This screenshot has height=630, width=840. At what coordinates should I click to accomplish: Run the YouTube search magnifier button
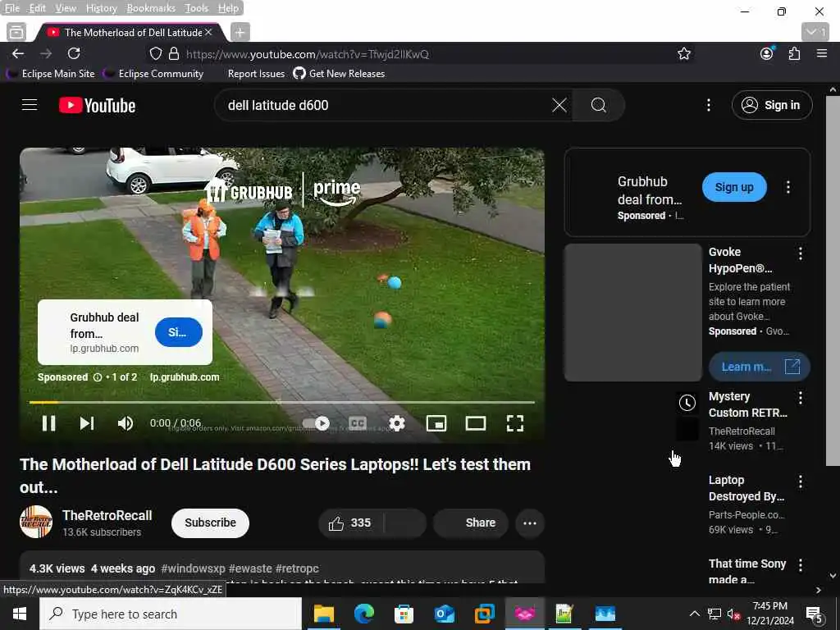[598, 105]
